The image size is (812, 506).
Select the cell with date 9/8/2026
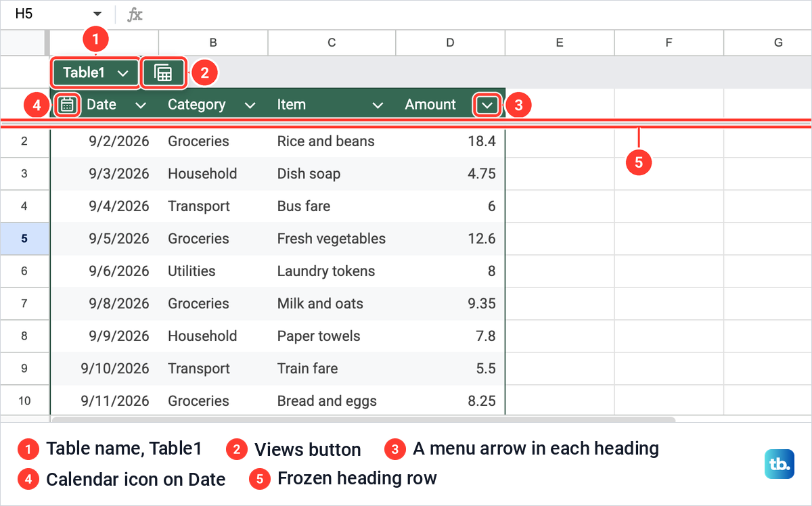pyautogui.click(x=105, y=304)
